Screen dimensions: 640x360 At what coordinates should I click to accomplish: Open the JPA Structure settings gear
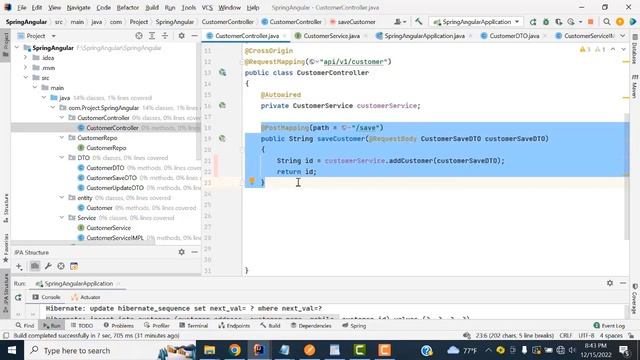tap(182, 252)
